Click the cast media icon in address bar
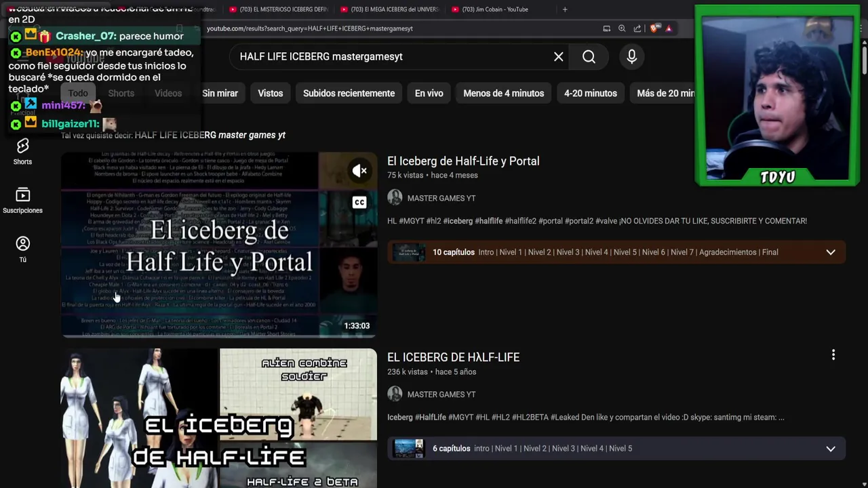The image size is (868, 488). [606, 28]
